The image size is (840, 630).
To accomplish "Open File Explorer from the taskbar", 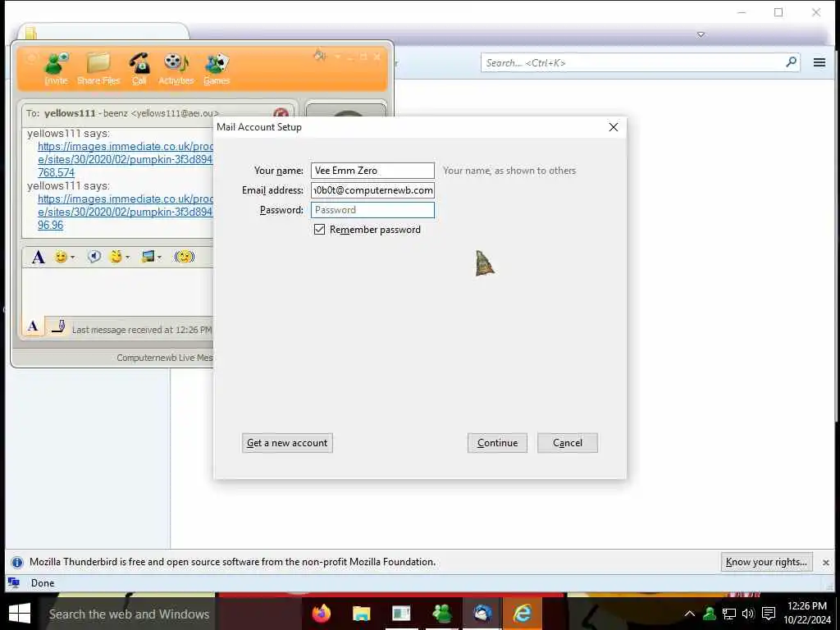I will [362, 614].
